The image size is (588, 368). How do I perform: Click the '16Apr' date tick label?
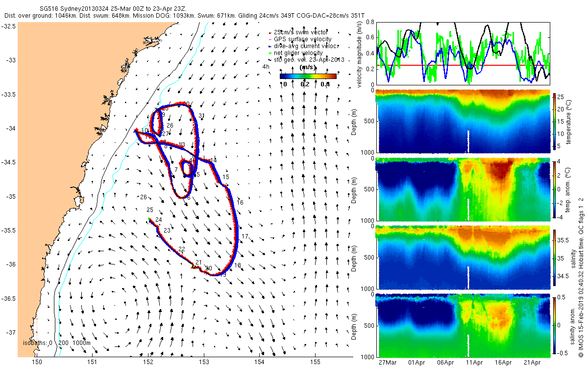[503, 362]
